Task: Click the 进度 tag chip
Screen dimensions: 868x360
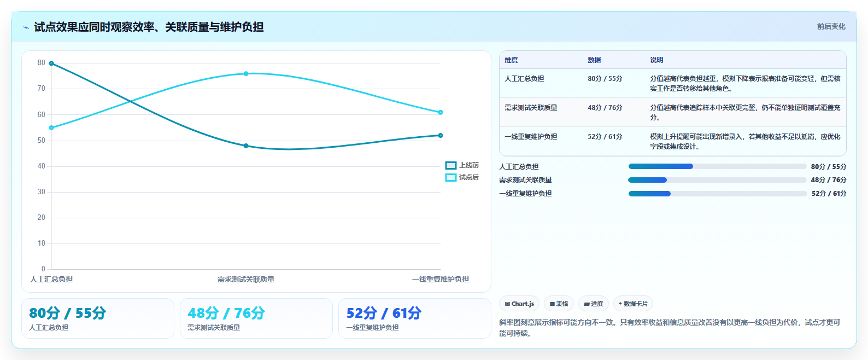Action: click(594, 304)
